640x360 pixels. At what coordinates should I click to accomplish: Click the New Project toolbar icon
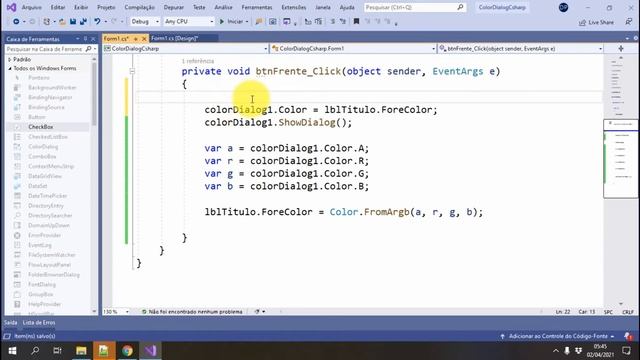[47, 21]
